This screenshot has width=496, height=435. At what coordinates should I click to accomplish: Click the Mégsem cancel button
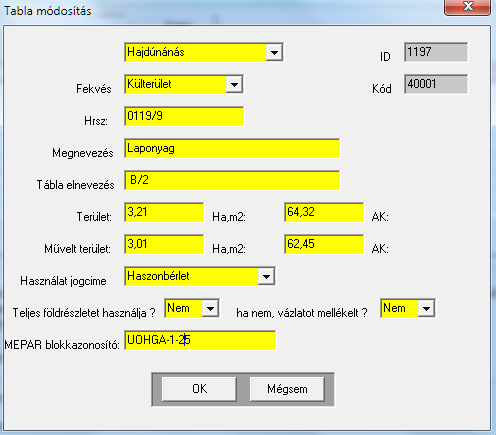(x=287, y=389)
